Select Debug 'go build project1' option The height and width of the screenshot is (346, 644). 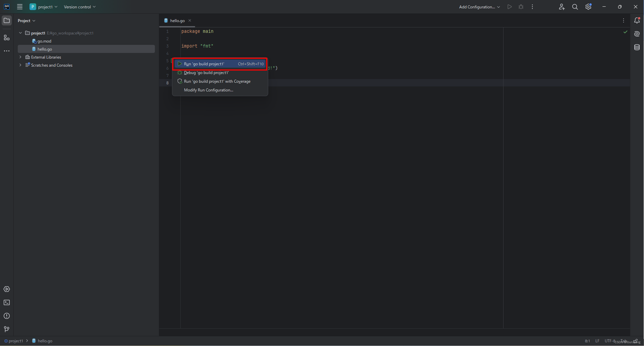(206, 73)
